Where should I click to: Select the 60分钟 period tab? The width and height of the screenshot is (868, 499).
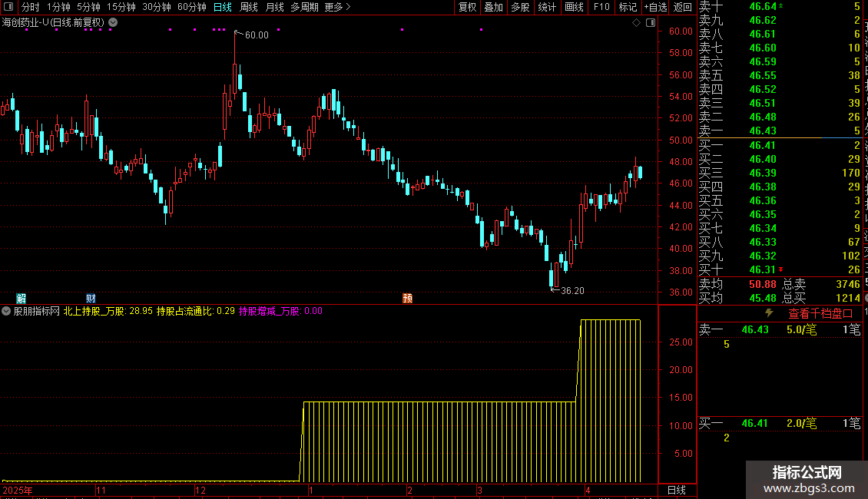(191, 7)
